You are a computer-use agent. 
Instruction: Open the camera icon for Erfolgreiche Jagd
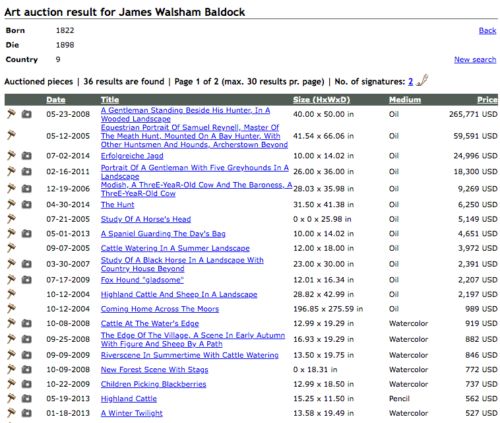(27, 156)
